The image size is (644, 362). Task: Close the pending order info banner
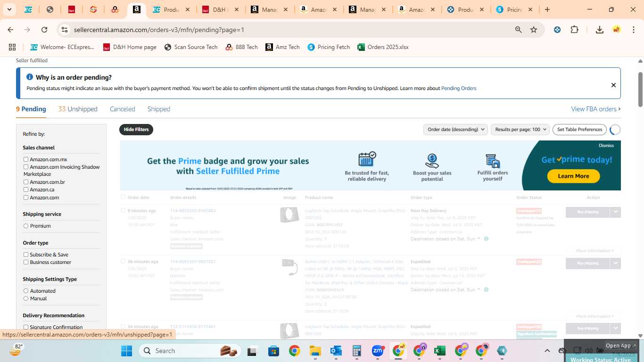[x=613, y=85]
